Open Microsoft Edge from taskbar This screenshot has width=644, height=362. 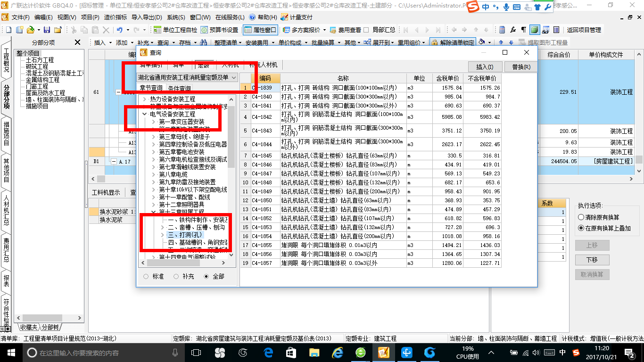point(269,353)
